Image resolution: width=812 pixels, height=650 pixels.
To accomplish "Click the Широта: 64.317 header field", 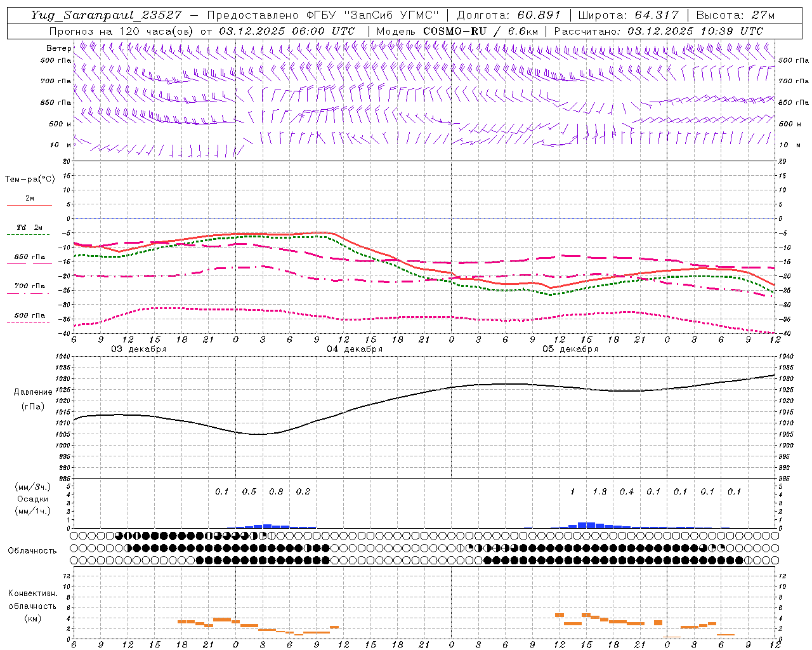I will (x=628, y=15).
